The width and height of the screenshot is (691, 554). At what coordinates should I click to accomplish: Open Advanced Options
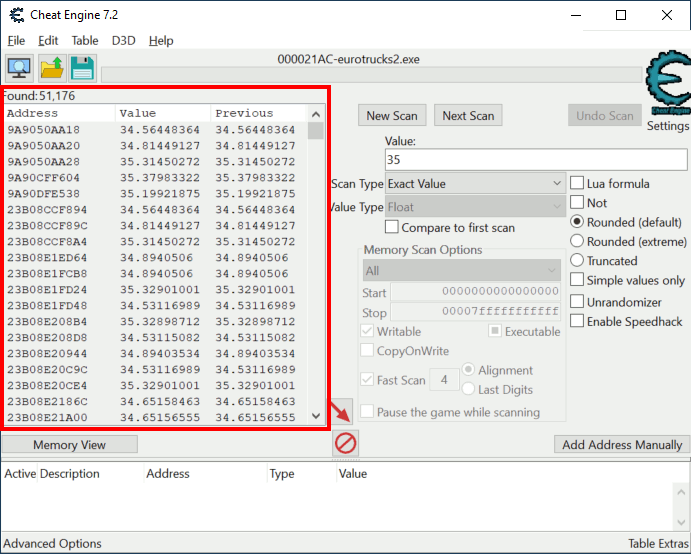(52, 543)
